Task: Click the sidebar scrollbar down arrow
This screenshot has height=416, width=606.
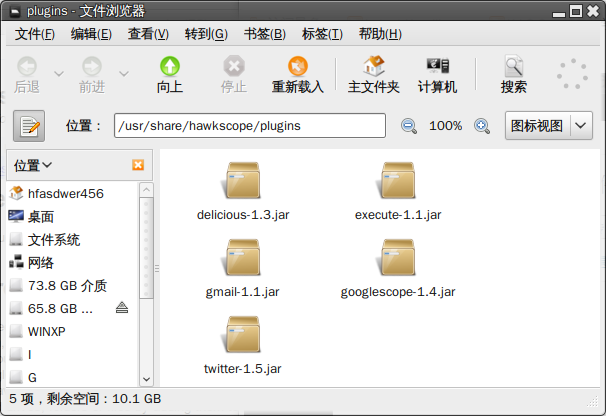Action: tap(146, 379)
